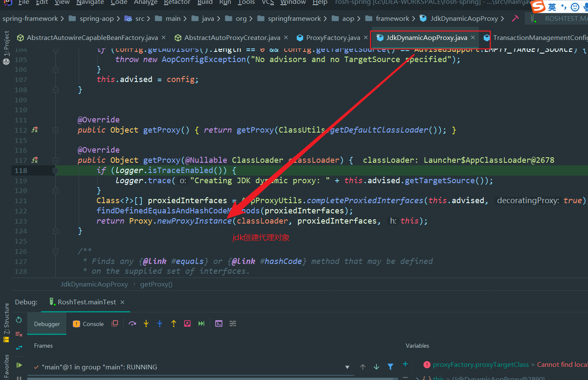Click the red close-stack lines icon in debug sidebar
This screenshot has width=588, height=380.
coord(19,334)
